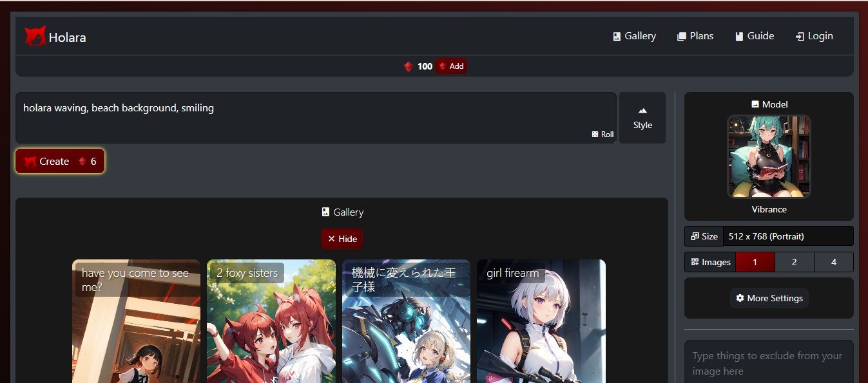Open the Size dropdown 512 x 768
The width and height of the screenshot is (868, 383).
(x=787, y=236)
